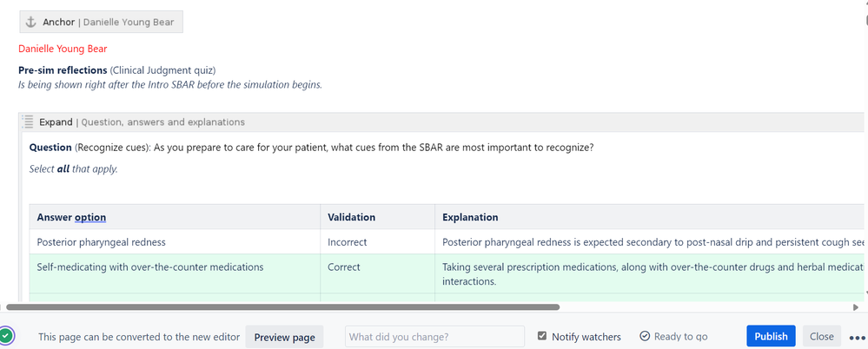This screenshot has width=868, height=349.
Task: Click the Ready to go check icon
Action: (645, 337)
